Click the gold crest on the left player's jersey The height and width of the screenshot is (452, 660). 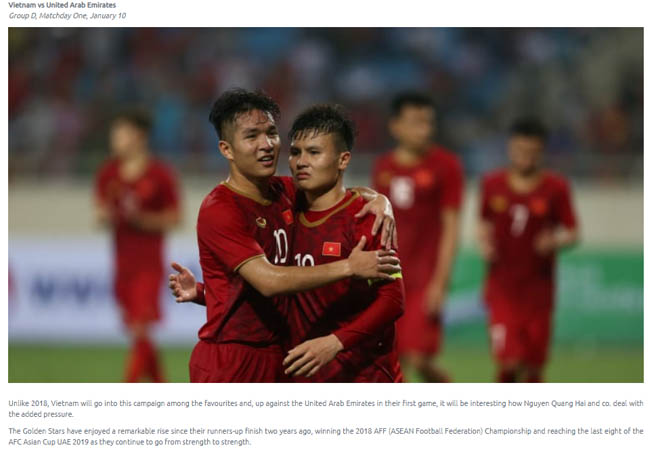point(261,222)
